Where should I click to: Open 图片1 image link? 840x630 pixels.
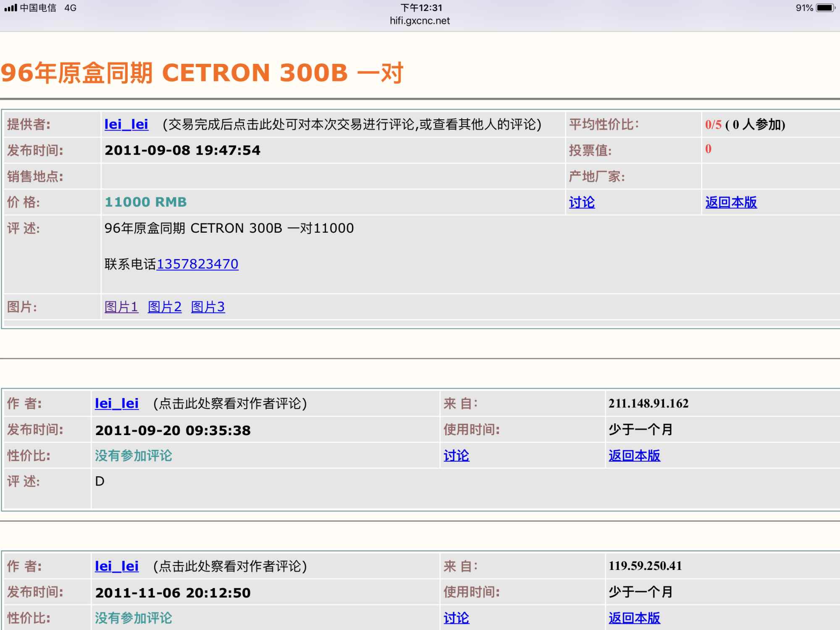click(x=121, y=307)
